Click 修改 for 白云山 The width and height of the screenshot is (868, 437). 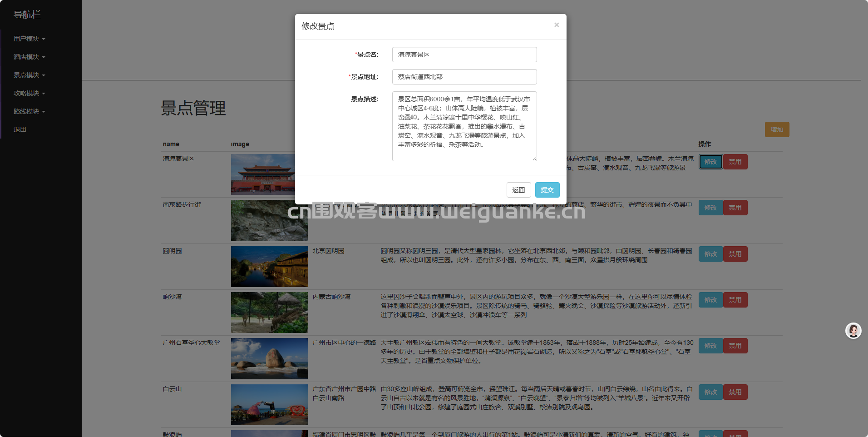coord(710,392)
